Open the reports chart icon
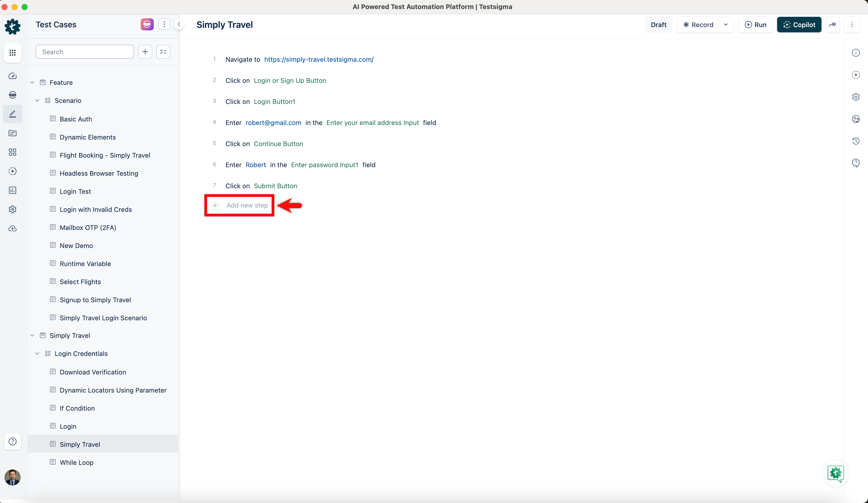868x503 pixels. tap(12, 191)
